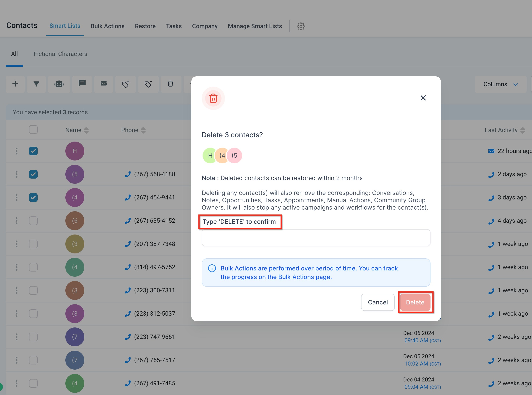Image resolution: width=532 pixels, height=395 pixels.
Task: Click the send email envelope icon
Action: click(x=103, y=84)
